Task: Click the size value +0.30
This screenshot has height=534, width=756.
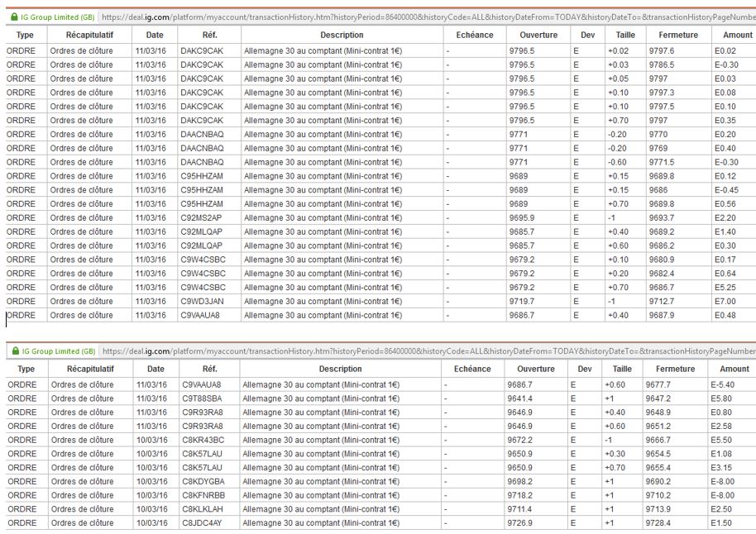Action: pos(615,454)
